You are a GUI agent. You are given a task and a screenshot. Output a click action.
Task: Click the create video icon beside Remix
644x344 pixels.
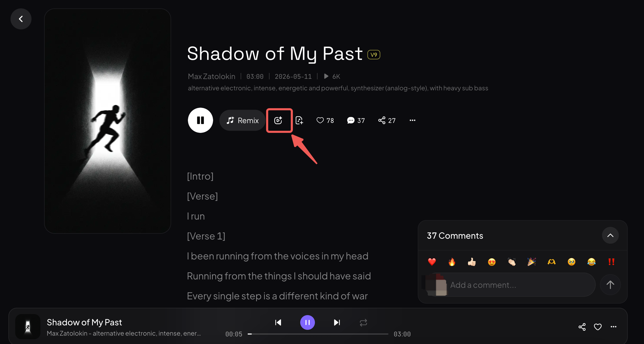click(x=278, y=120)
